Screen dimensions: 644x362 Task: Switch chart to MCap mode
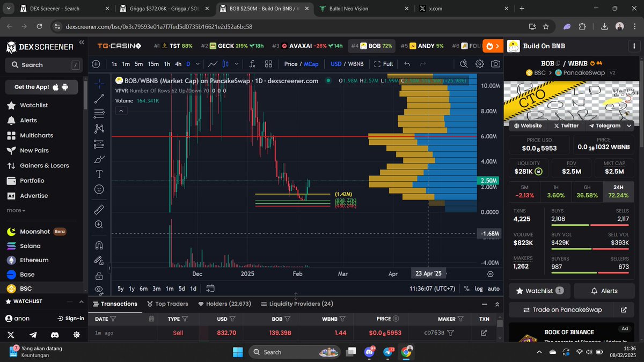[311, 64]
